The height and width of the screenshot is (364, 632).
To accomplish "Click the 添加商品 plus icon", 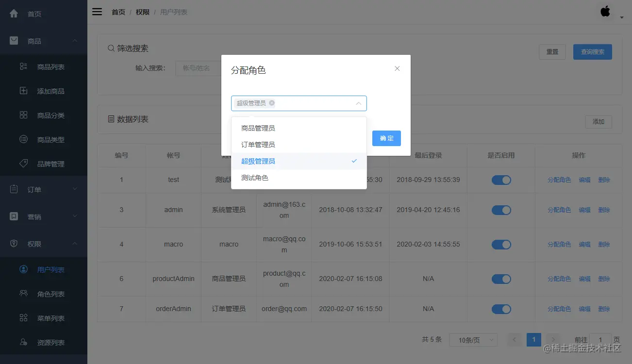I will (23, 91).
